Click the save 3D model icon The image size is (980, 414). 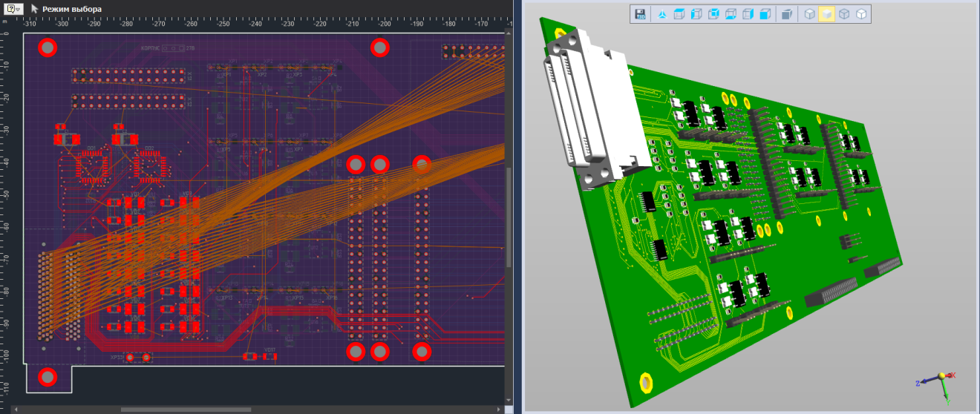(640, 14)
